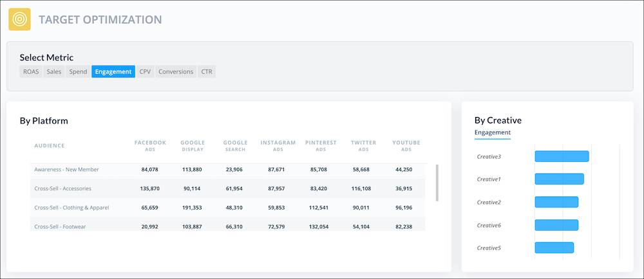This screenshot has width=644, height=279.
Task: Select the ROAS metric
Action: click(31, 72)
